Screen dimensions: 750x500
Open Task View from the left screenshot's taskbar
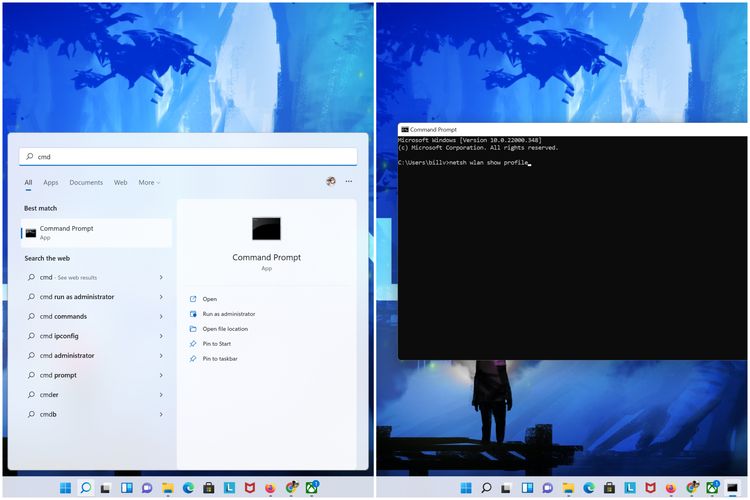click(x=106, y=488)
